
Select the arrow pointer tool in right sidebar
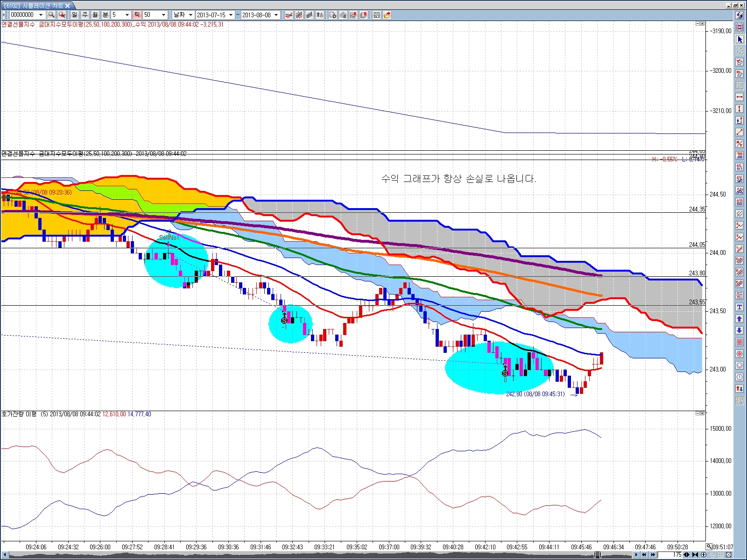[x=740, y=39]
